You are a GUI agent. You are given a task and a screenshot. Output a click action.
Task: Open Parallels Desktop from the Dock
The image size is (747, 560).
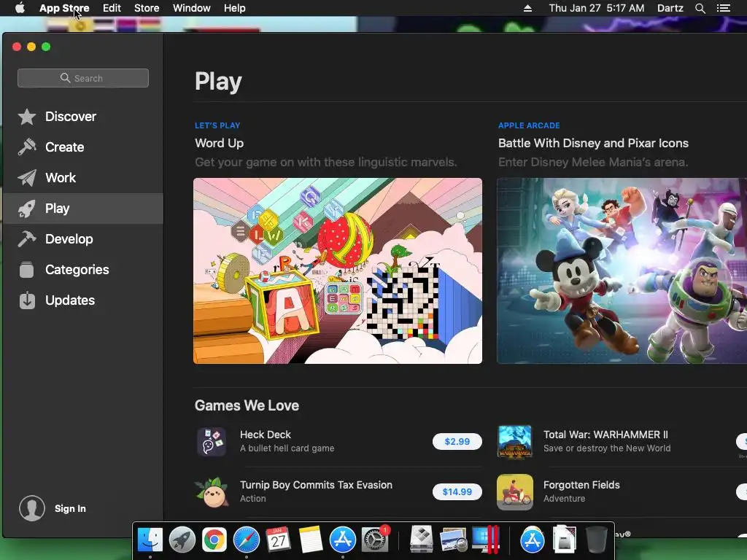pyautogui.click(x=485, y=540)
